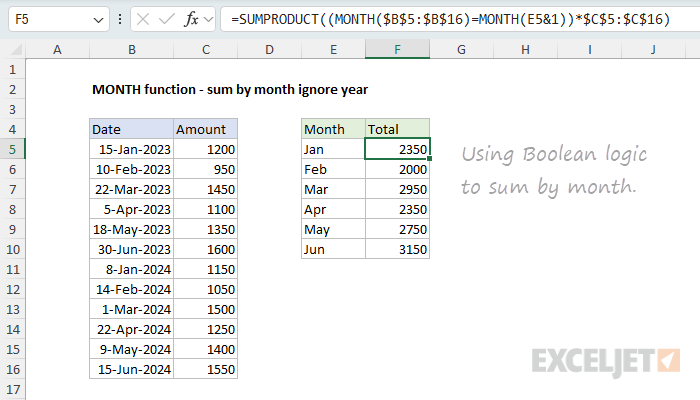Click the 'Amount' header cell
700x400 pixels.
click(x=205, y=129)
